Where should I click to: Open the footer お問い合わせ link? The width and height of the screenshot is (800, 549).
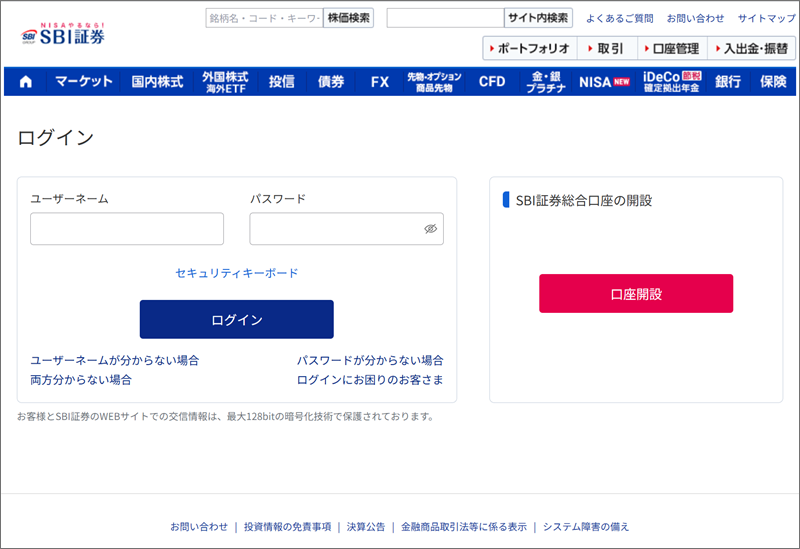point(199,527)
